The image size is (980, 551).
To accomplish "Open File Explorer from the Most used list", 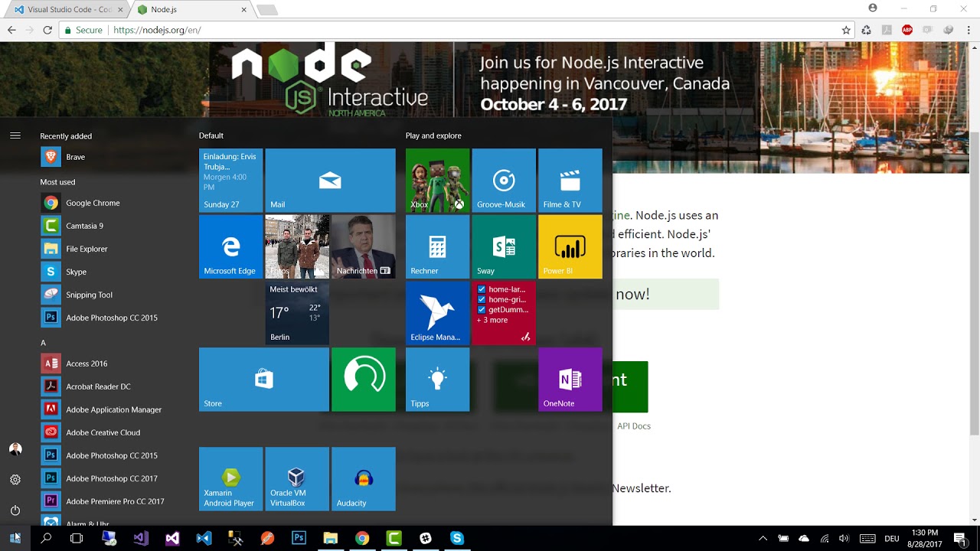I will point(111,249).
